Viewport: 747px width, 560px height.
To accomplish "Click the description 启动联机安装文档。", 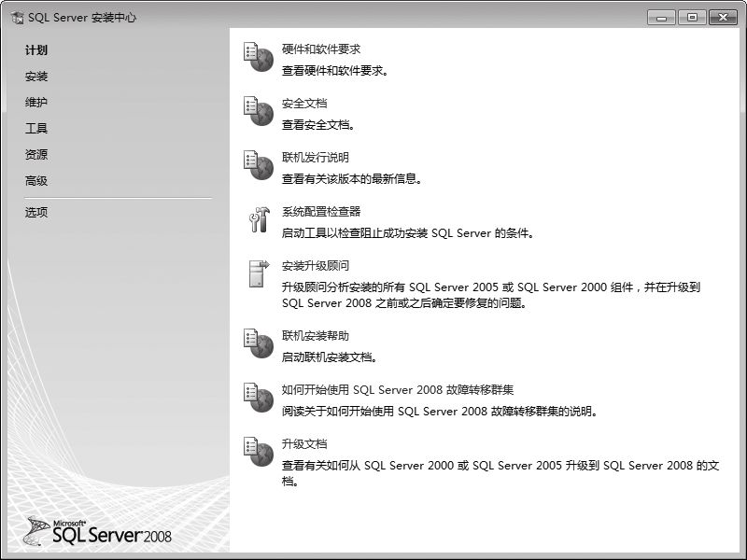I will (x=330, y=357).
